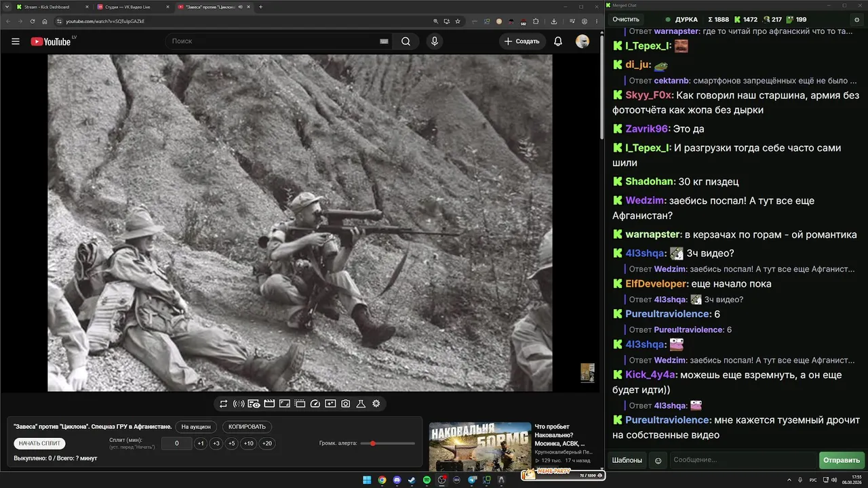
Task: Click the playback speed gauge icon
Action: click(x=315, y=404)
